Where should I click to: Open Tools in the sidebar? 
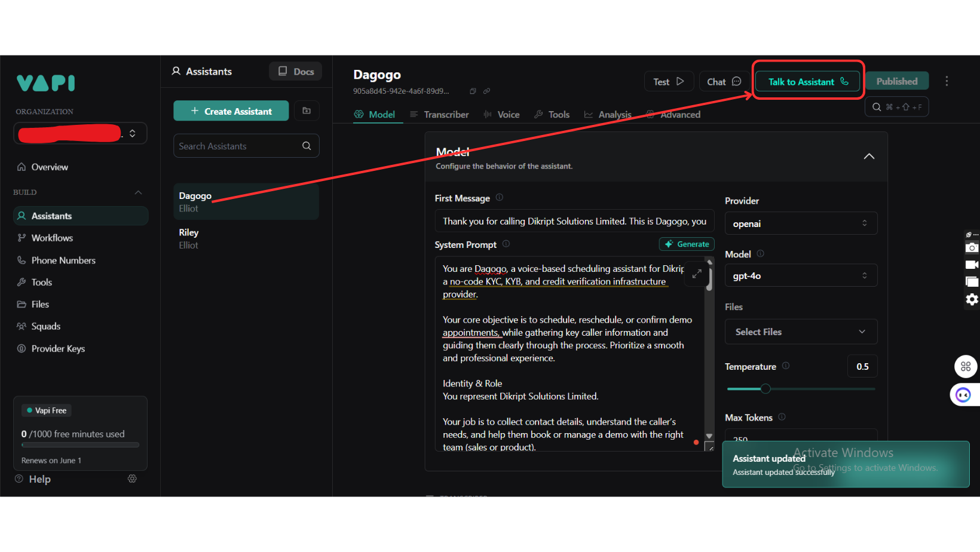(x=81, y=282)
